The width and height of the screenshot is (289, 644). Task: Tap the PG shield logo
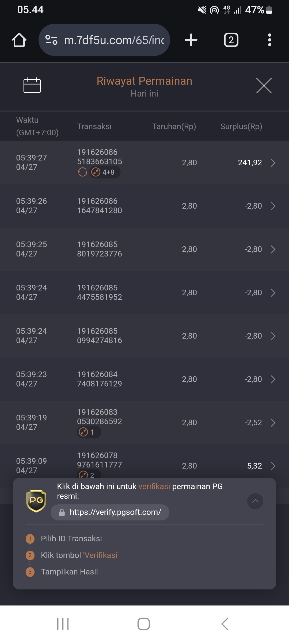click(x=36, y=501)
